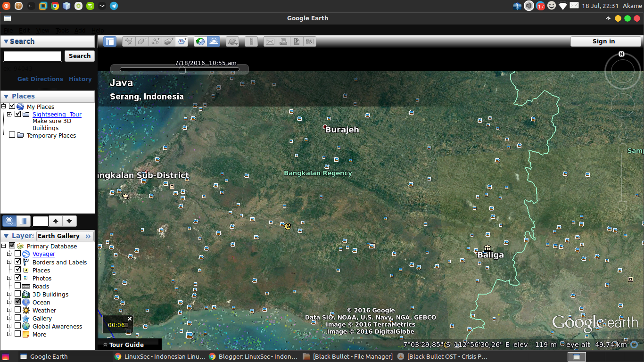Collapse the Search panel triangle
This screenshot has height=362, width=644.
coord(6,41)
